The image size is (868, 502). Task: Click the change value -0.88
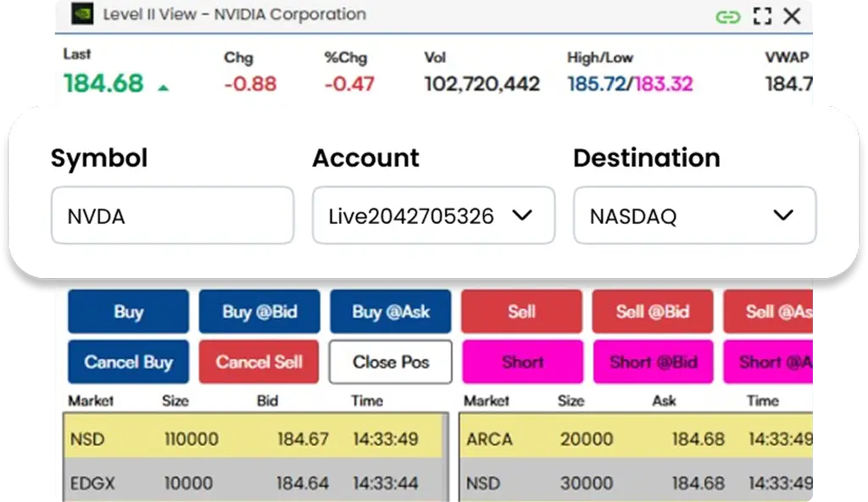[250, 84]
